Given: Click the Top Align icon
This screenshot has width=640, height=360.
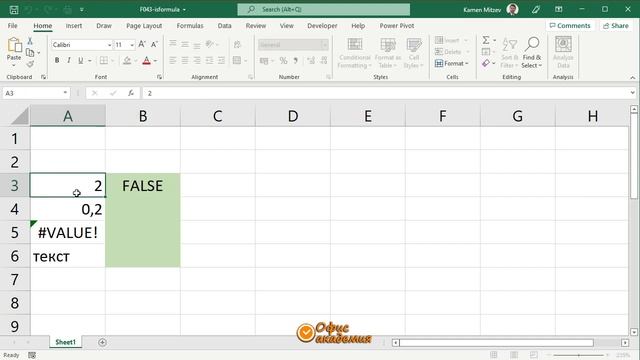Looking at the screenshot, I should (173, 44).
